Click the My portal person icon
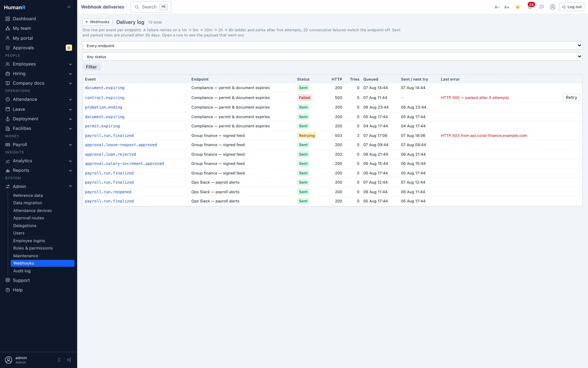The width and height of the screenshot is (588, 368). click(8, 38)
